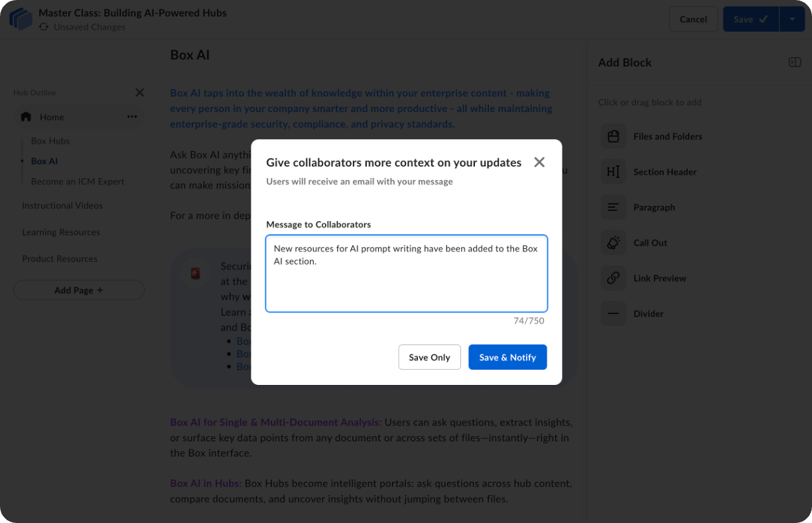812x523 pixels.
Task: Close the collaborators message dialog
Action: (x=539, y=163)
